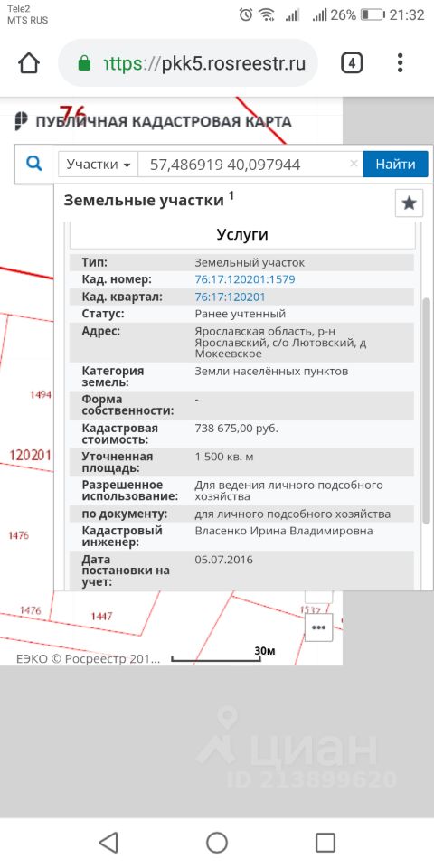The width and height of the screenshot is (434, 868).
Task: Open cadastral quarter 76:17:120201 link
Action: pos(230,297)
